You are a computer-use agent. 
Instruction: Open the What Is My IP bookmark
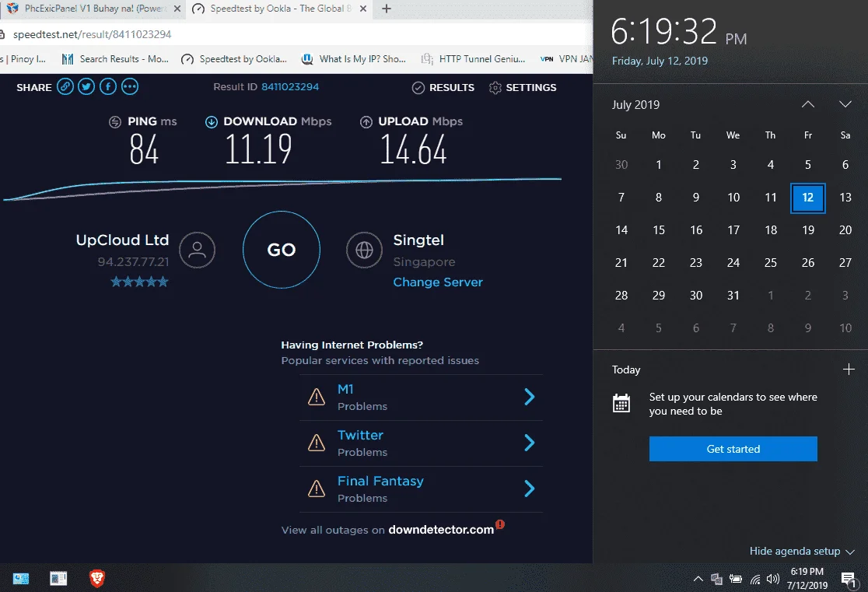click(x=355, y=58)
